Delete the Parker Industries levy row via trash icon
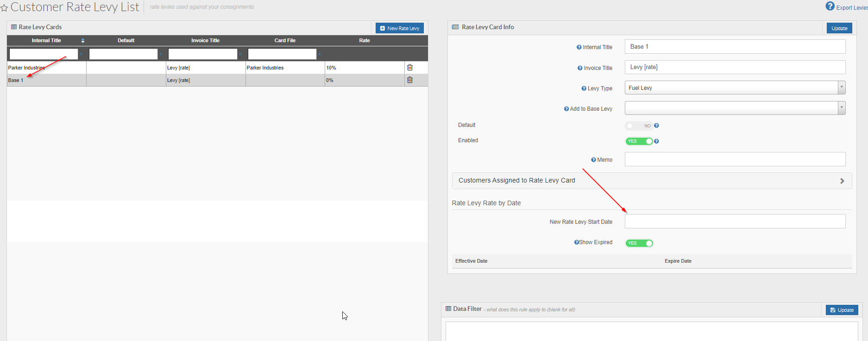This screenshot has width=868, height=341. pyautogui.click(x=410, y=68)
